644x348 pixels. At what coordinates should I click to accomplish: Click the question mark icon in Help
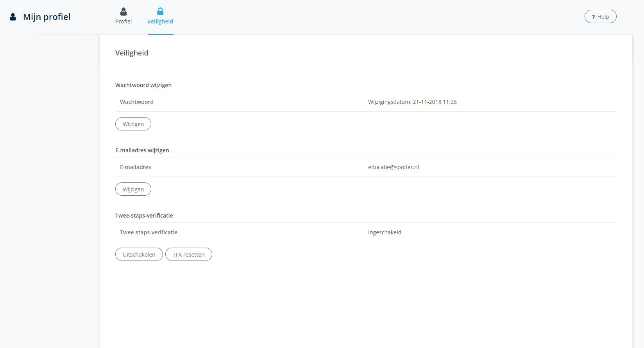[593, 17]
